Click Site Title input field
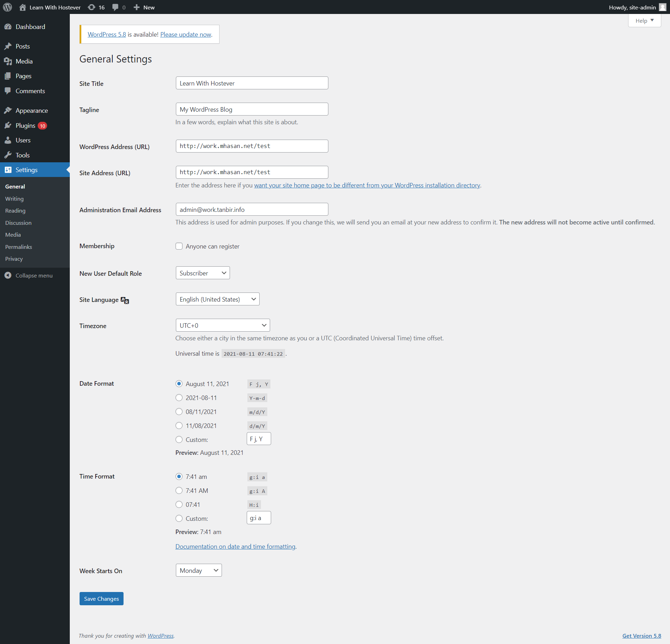The height and width of the screenshot is (644, 670). 252,83
